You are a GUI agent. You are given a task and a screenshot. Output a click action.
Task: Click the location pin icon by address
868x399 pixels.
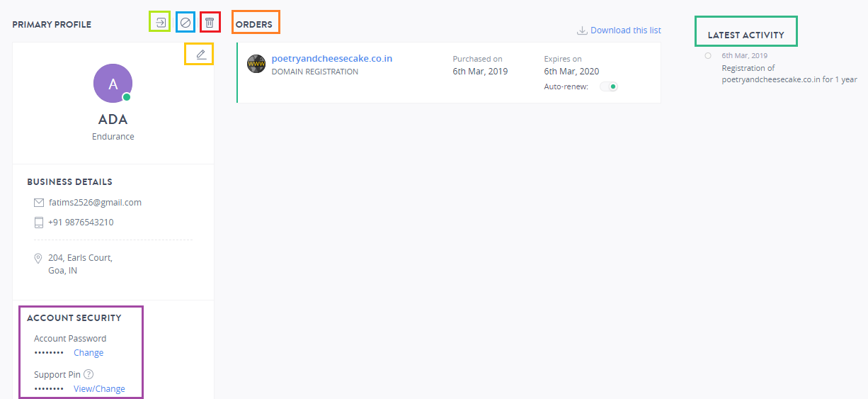click(38, 259)
